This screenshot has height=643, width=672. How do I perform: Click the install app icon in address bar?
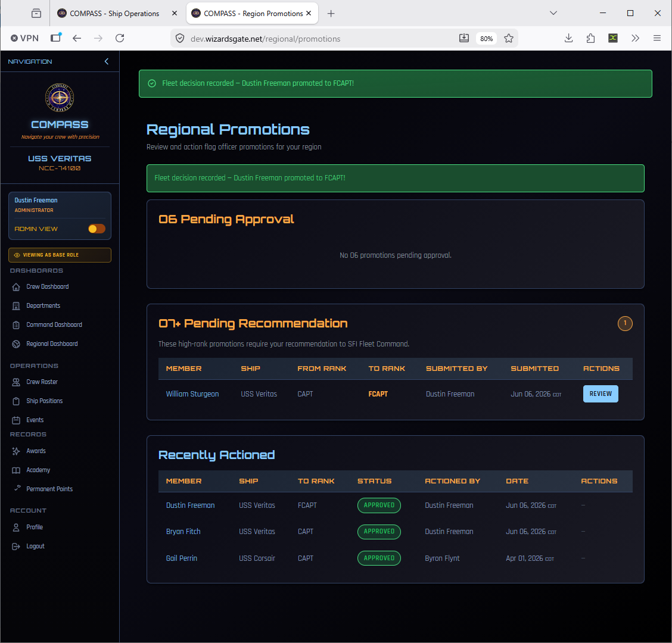pos(463,39)
